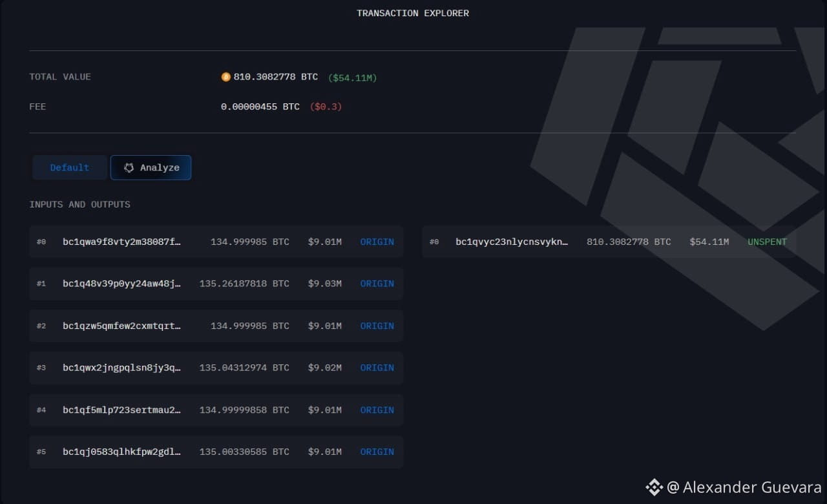Viewport: 827px width, 504px height.
Task: Open input address bc1qzw5qmfew2cxmtqrt...
Action: [122, 326]
